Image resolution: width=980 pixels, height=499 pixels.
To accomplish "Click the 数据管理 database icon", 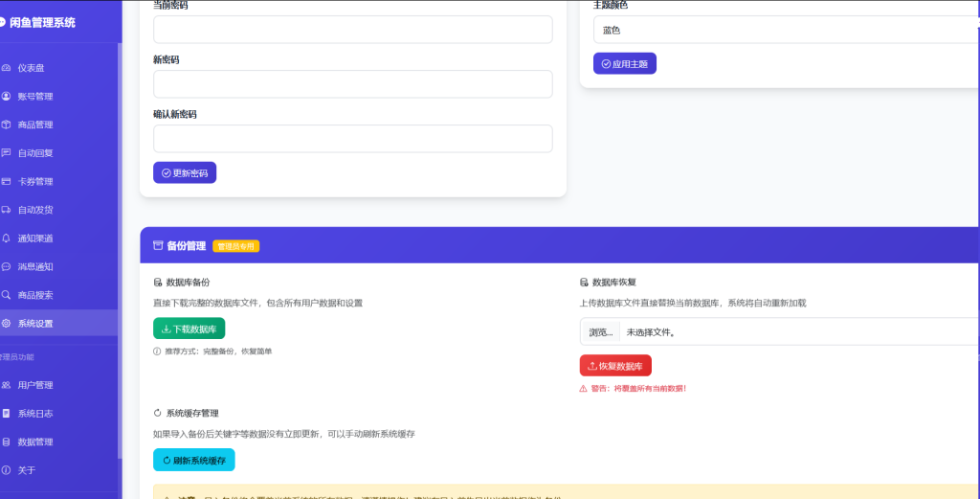I will click(x=7, y=442).
